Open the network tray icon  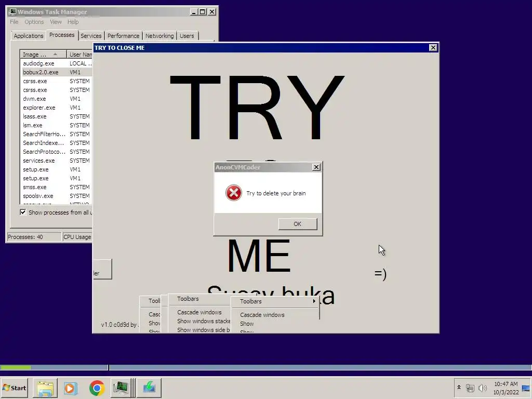coord(470,388)
